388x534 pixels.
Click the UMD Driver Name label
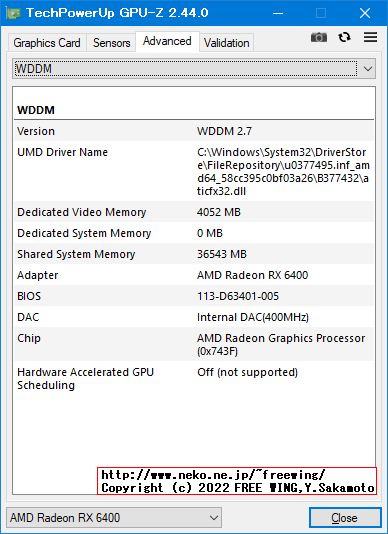[x=62, y=152]
